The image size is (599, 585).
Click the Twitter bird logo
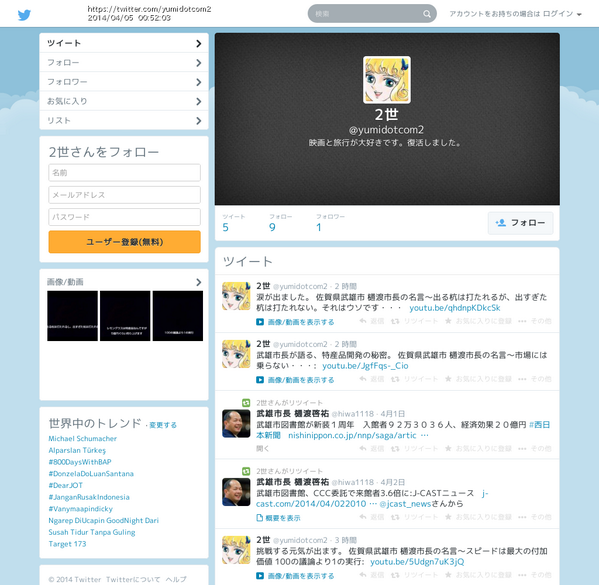click(24, 15)
